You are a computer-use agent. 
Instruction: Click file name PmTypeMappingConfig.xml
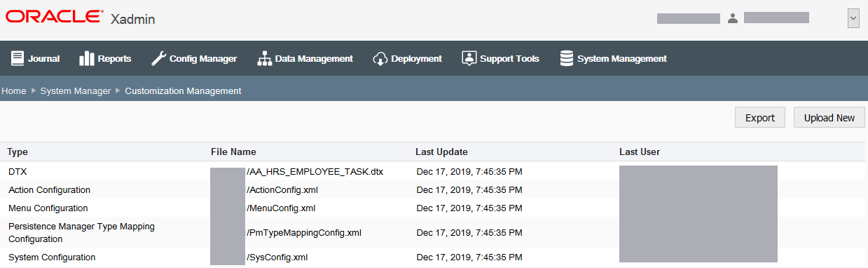(x=303, y=233)
